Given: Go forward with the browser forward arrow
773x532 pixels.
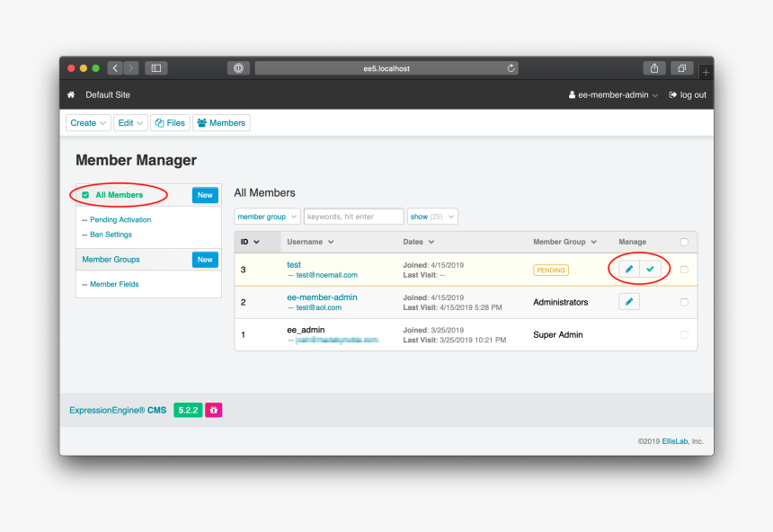Looking at the screenshot, I should click(x=131, y=68).
